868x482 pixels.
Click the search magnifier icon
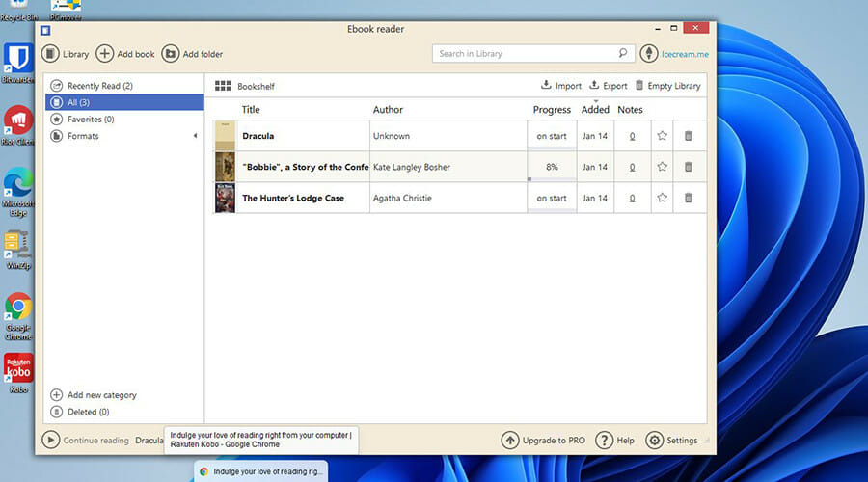(x=623, y=53)
